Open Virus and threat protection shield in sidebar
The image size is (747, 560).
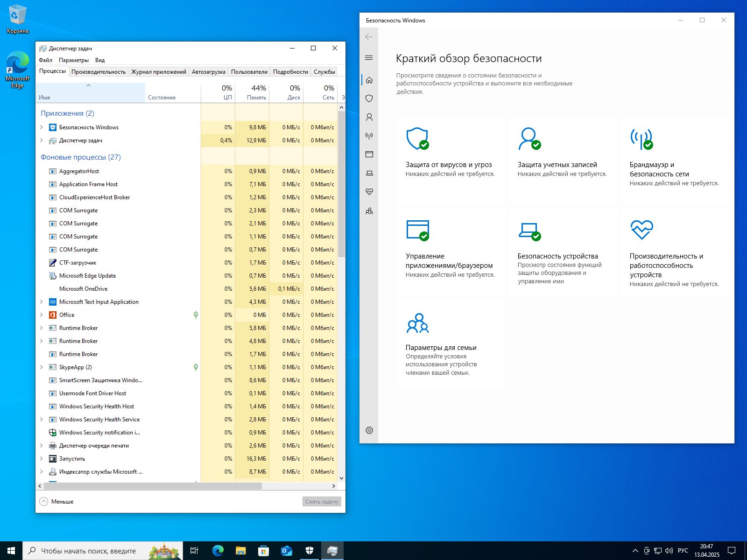coord(369,98)
